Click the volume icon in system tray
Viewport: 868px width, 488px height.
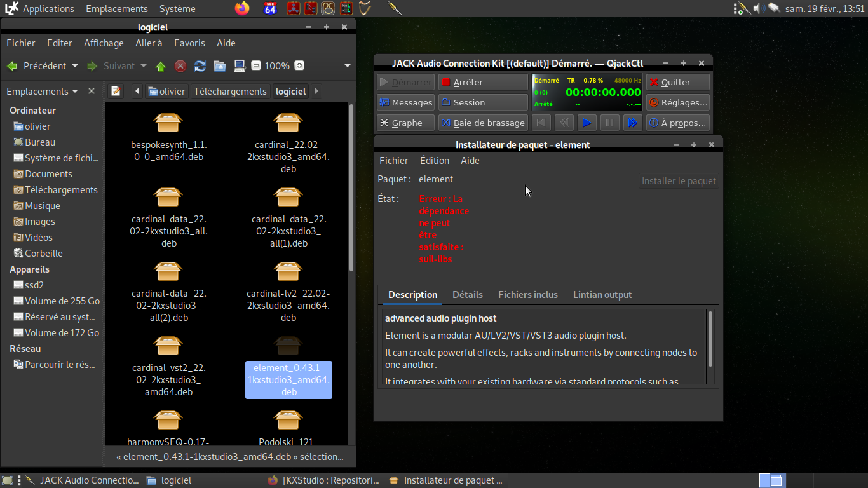point(758,8)
